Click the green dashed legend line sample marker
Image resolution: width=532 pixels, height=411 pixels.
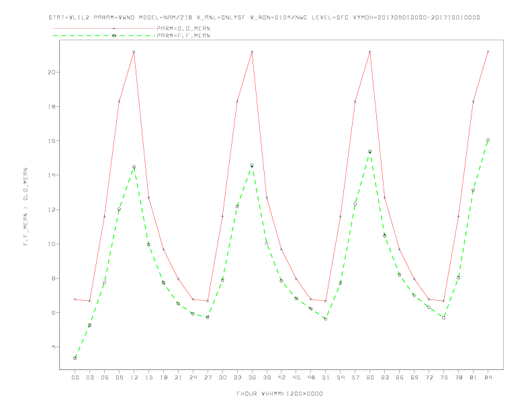(114, 36)
